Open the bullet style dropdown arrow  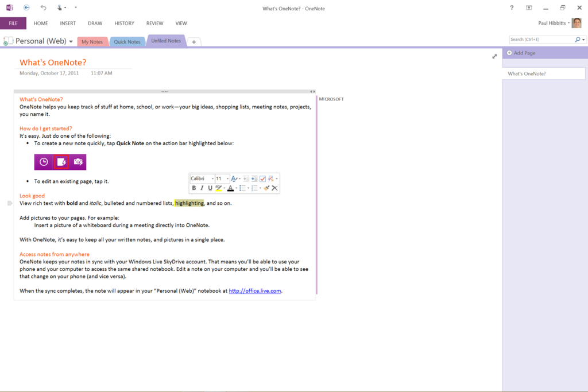click(x=248, y=188)
